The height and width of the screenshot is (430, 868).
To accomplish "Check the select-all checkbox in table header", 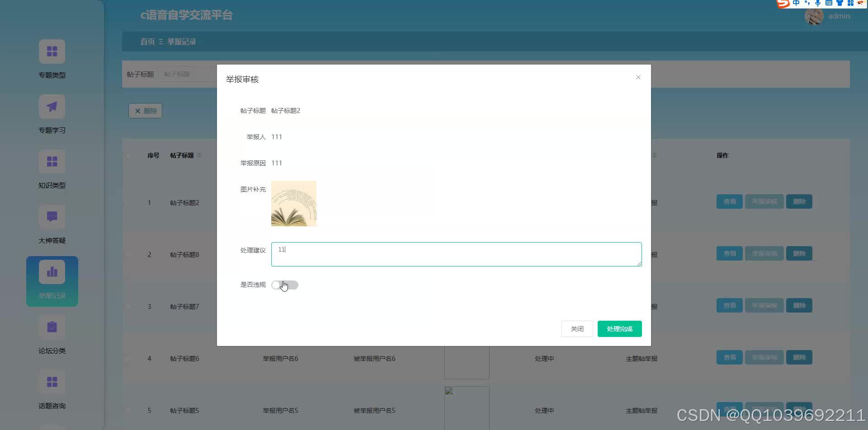I will click(x=128, y=155).
